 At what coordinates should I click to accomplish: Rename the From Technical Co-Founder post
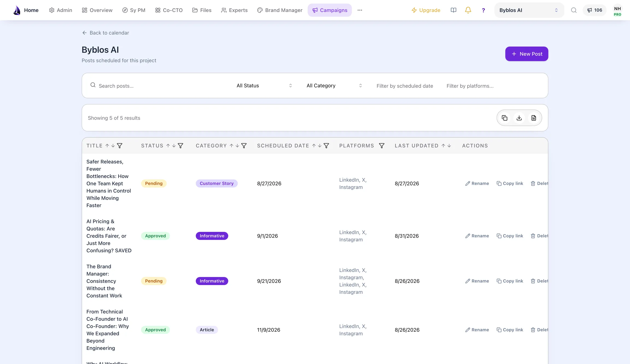click(x=477, y=330)
